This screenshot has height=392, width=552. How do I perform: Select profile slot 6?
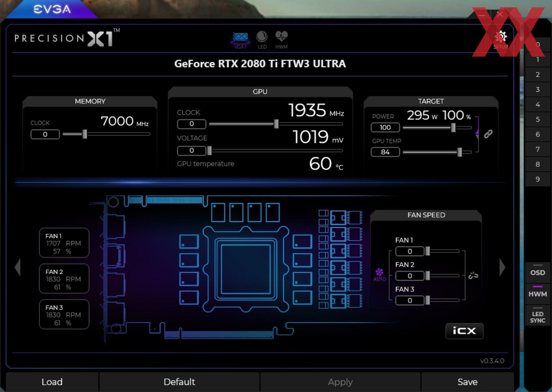(538, 134)
